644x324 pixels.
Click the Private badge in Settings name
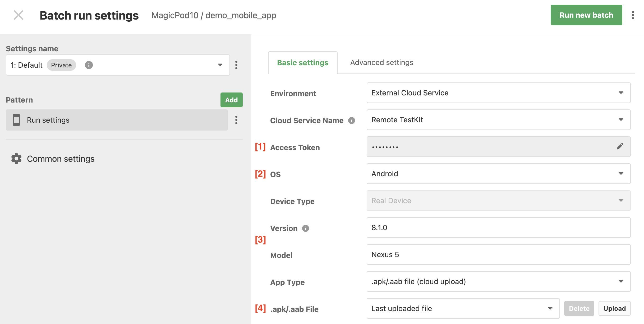[x=61, y=65]
